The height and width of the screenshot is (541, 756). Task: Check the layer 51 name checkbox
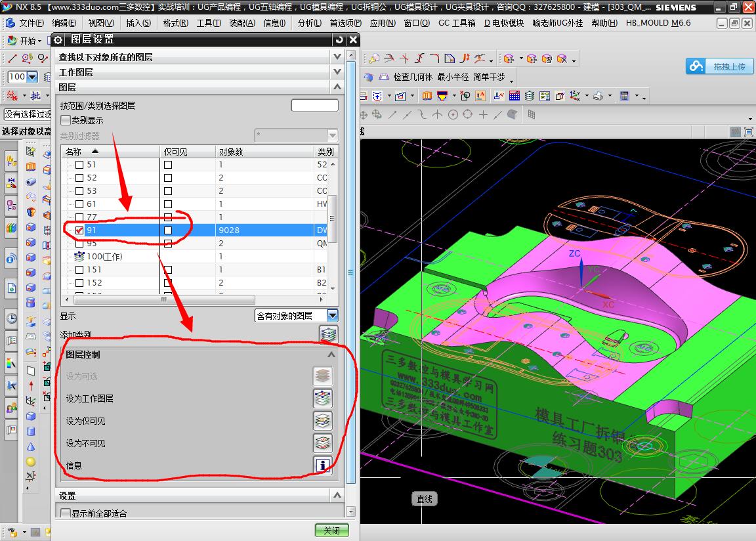click(79, 164)
